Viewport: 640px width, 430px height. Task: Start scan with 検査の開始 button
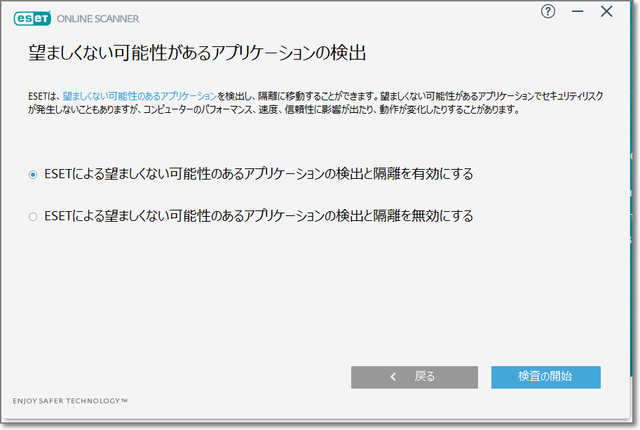click(x=545, y=377)
